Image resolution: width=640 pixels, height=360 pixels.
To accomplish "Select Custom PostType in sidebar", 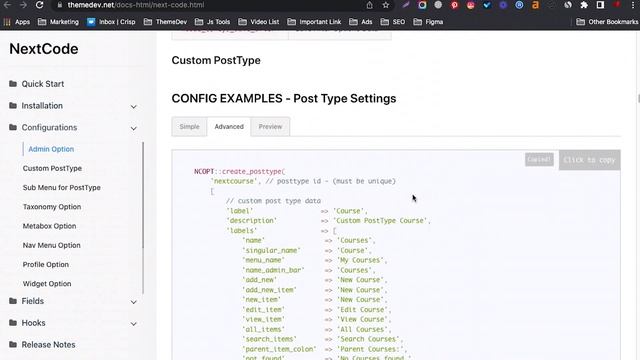I will [52, 168].
